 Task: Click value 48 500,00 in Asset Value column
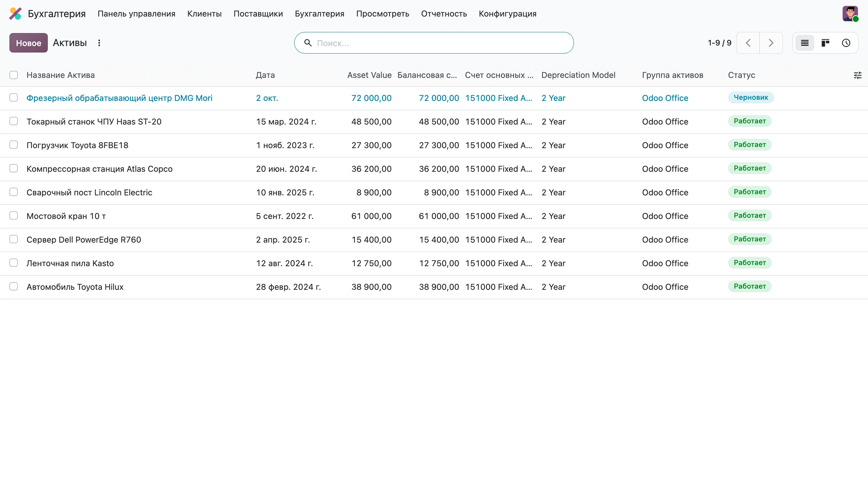(x=371, y=122)
